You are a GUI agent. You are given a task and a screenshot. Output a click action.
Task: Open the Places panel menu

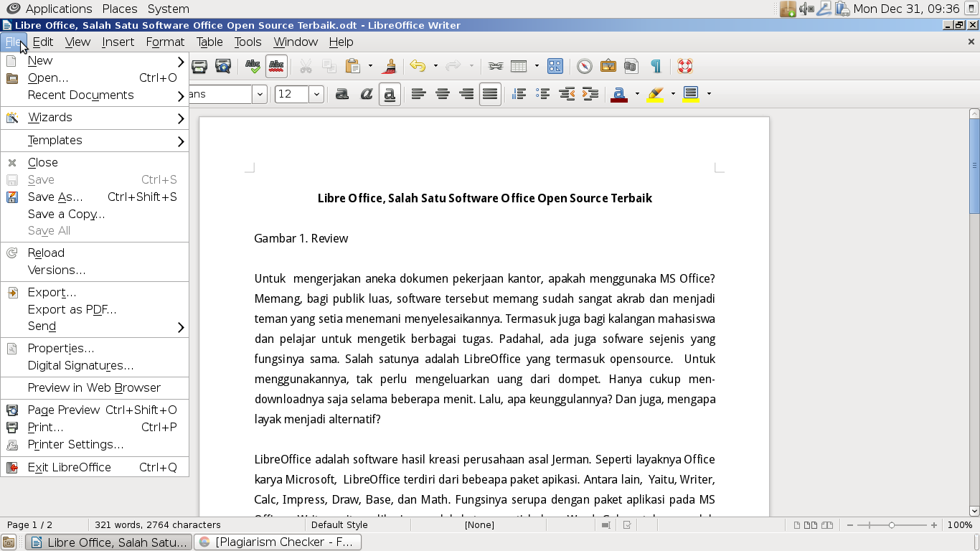(120, 9)
